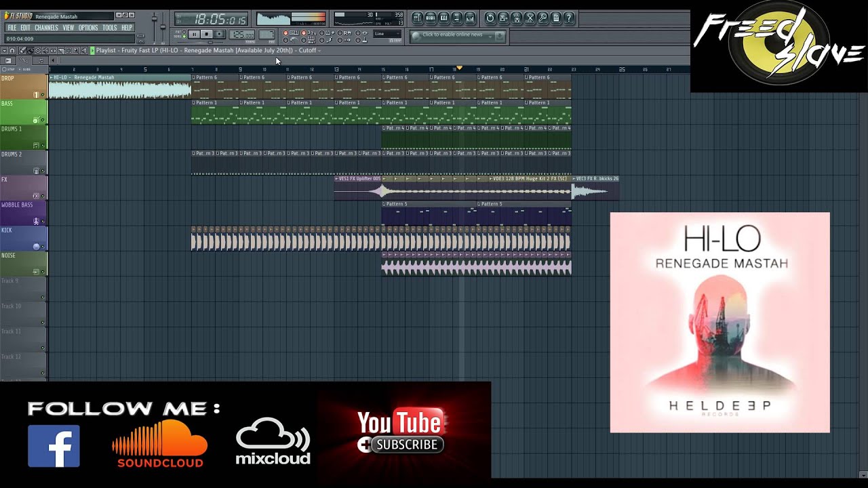Select the playlist mute tool
Screen dimensions: 868x488
[x=45, y=50]
